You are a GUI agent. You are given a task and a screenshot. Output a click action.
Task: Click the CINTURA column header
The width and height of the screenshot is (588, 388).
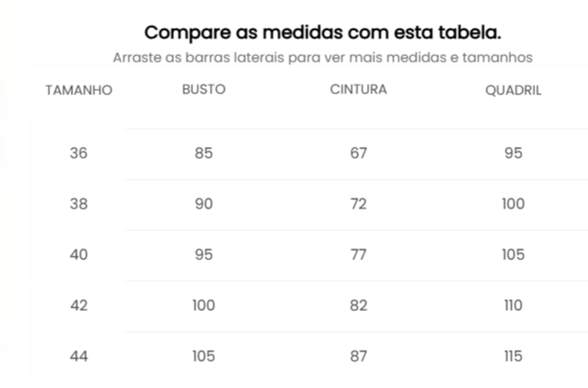click(359, 90)
